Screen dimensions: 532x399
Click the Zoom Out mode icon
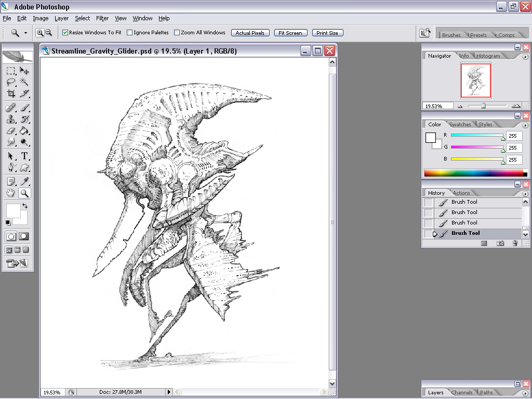coord(48,33)
